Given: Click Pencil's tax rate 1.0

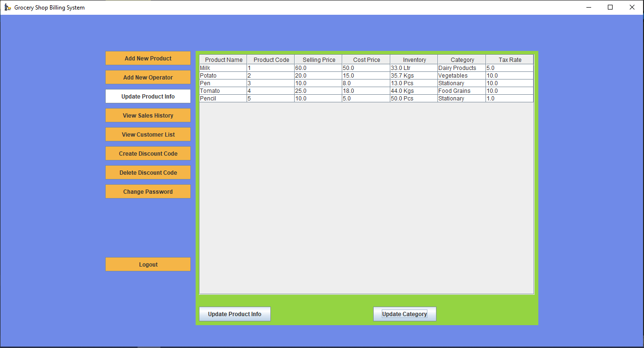Looking at the screenshot, I should pos(510,99).
